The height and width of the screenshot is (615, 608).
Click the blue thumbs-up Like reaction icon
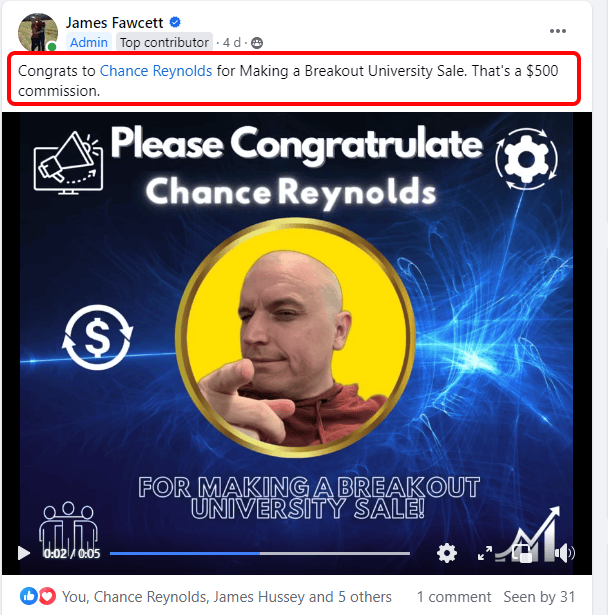click(x=29, y=596)
